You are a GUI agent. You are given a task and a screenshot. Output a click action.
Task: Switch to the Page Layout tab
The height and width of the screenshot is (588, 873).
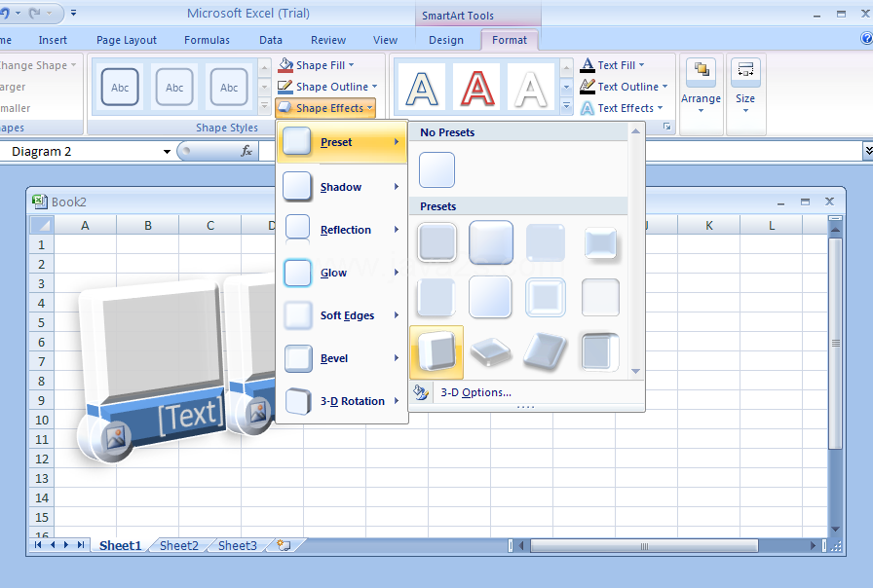pyautogui.click(x=127, y=40)
